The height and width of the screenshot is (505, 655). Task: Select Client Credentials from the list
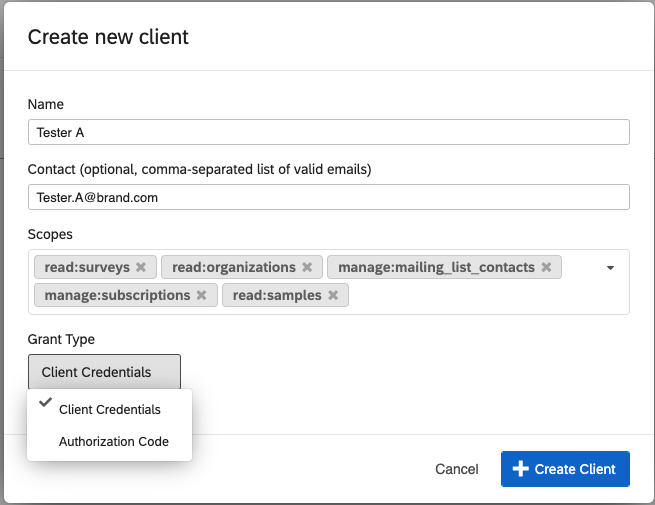[110, 409]
